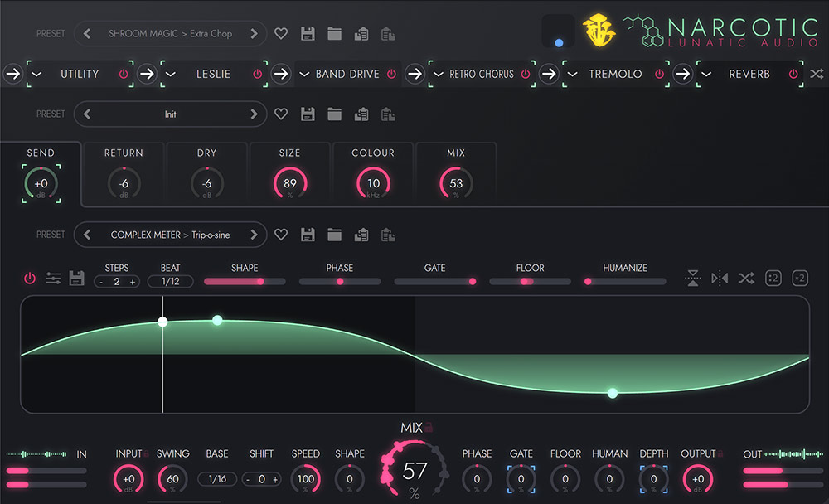Increase STEPS with the plus button
The image size is (829, 504).
coord(134,281)
